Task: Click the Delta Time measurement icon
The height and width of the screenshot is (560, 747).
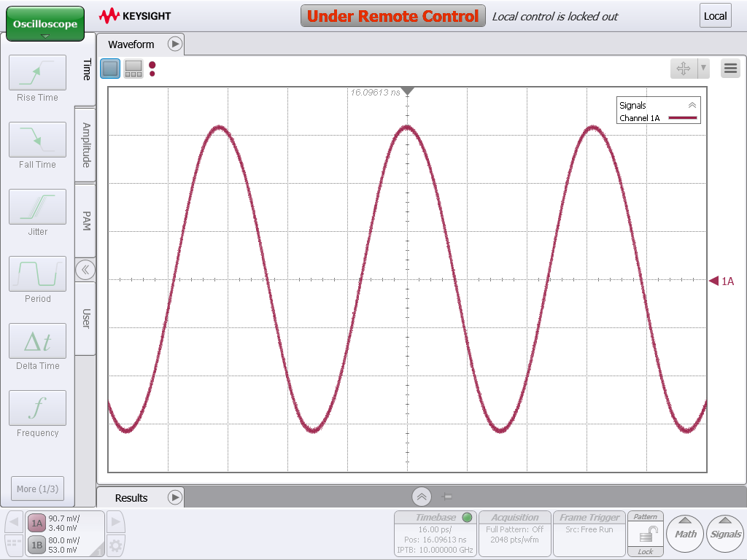Action: 37,341
